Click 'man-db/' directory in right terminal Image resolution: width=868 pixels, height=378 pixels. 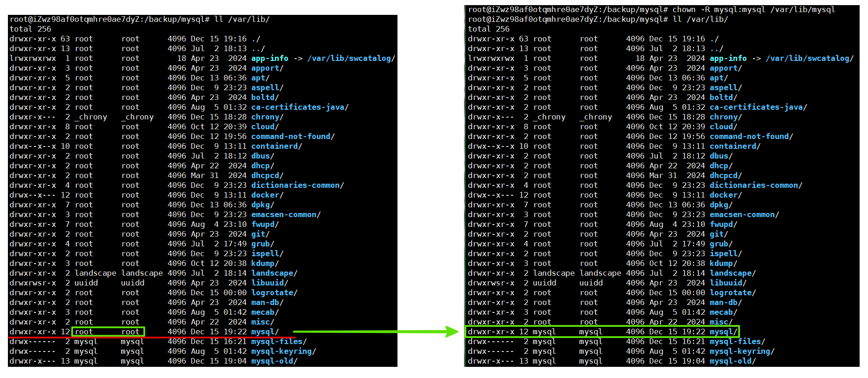pos(726,303)
